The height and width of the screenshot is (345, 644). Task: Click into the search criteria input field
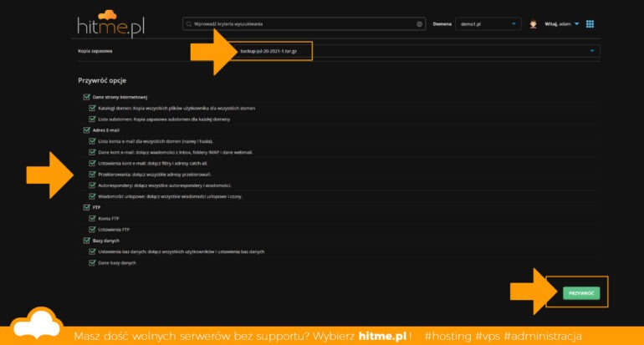click(304, 24)
